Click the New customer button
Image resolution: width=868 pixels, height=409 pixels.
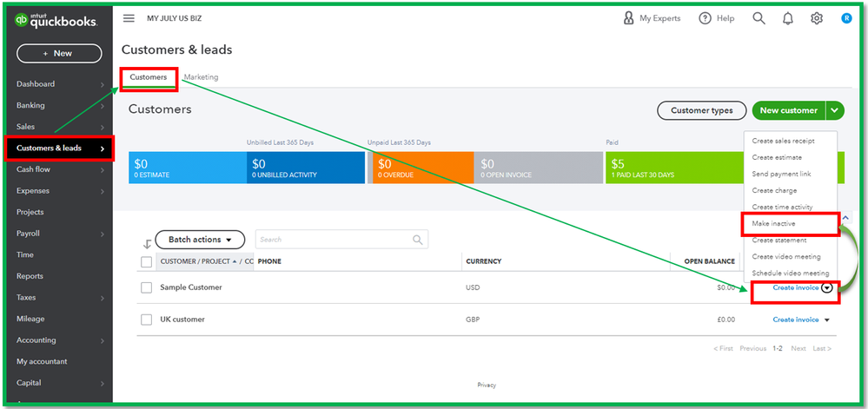coord(788,110)
